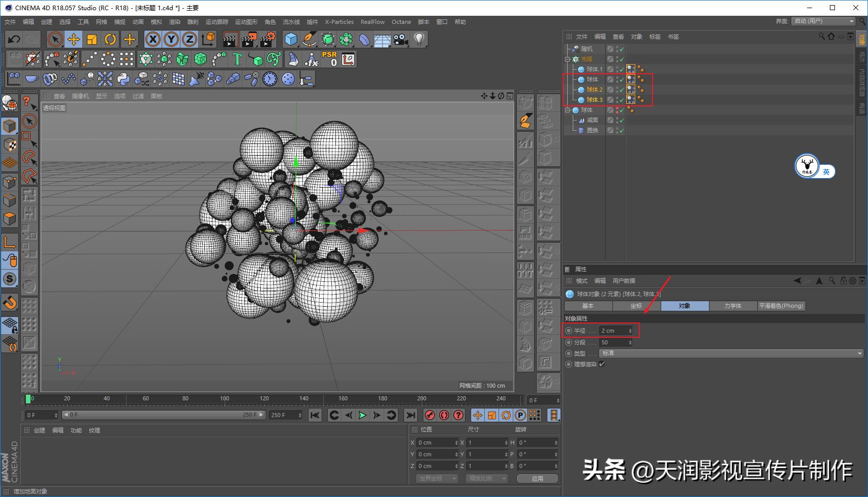868x497 pixels.
Task: Click the 应用 button in coordinates panel
Action: (x=537, y=478)
